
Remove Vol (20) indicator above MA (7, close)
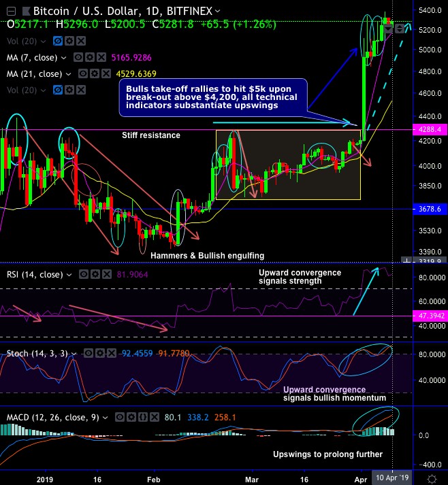81,41
